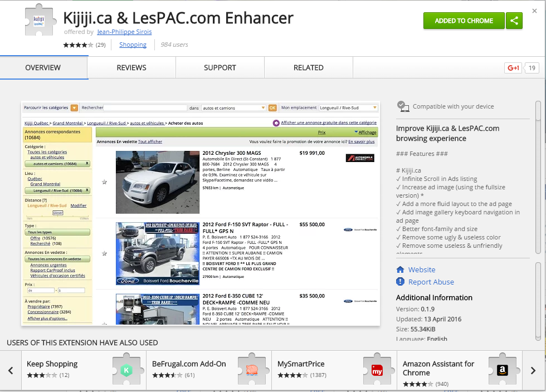Click the En savoir plus link
Image resolution: width=546 pixels, height=392 pixels.
click(362, 141)
